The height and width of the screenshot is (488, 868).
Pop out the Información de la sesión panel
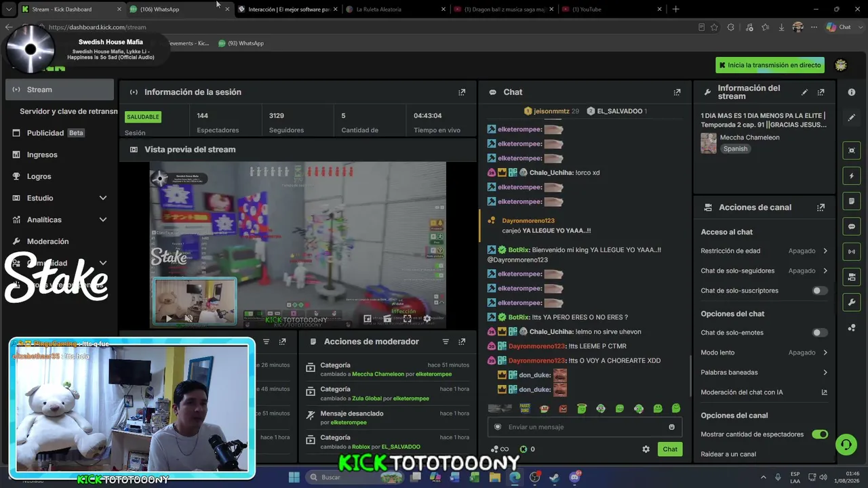pyautogui.click(x=462, y=92)
